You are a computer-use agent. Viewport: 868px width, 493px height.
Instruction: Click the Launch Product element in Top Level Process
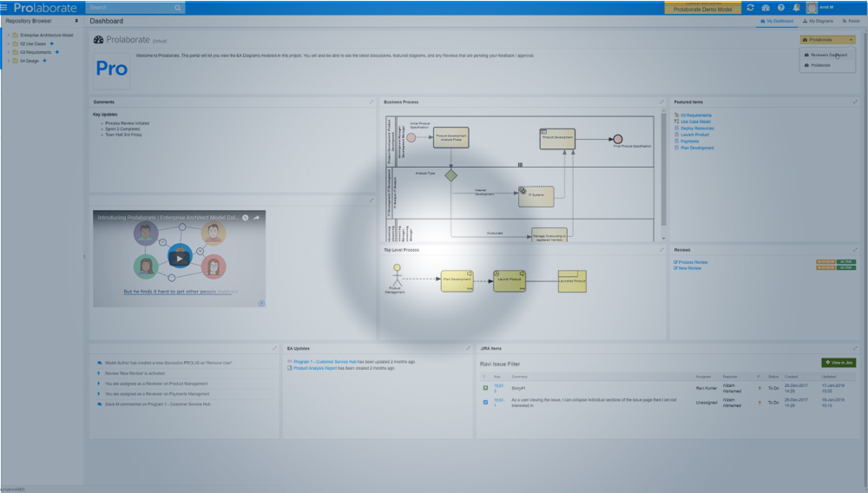[x=510, y=280]
